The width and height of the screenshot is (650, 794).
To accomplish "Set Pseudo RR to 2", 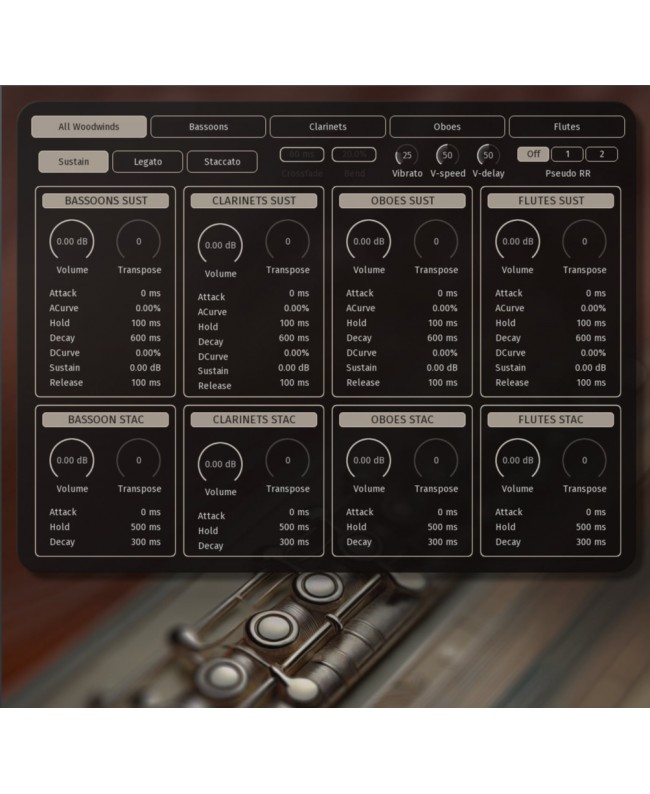I will (601, 154).
